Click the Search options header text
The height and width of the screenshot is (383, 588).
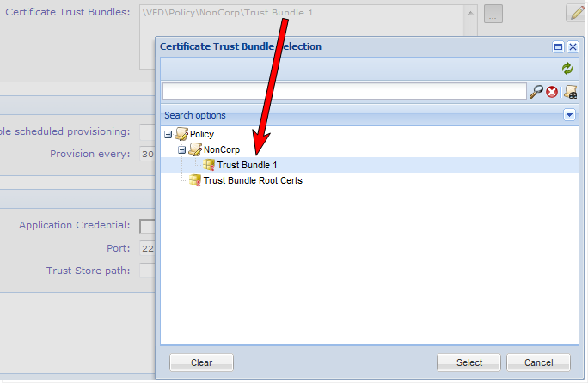click(x=195, y=115)
